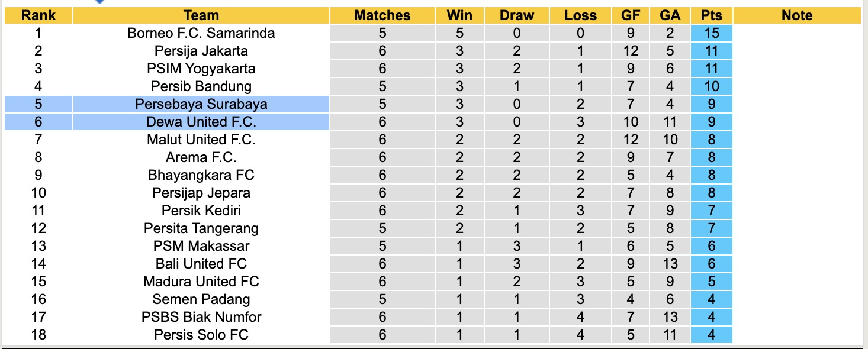The width and height of the screenshot is (868, 349).
Task: Click the highlighted Dewa United F.C. row
Action: (201, 122)
